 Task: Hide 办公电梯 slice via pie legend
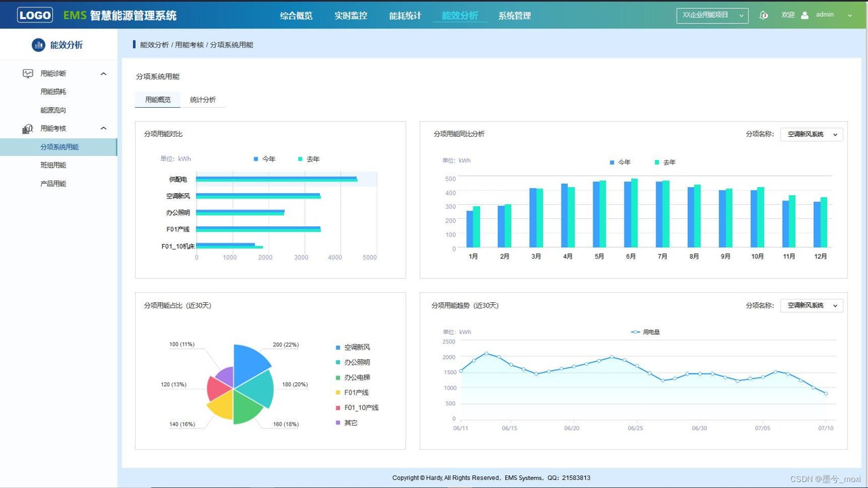pos(353,378)
